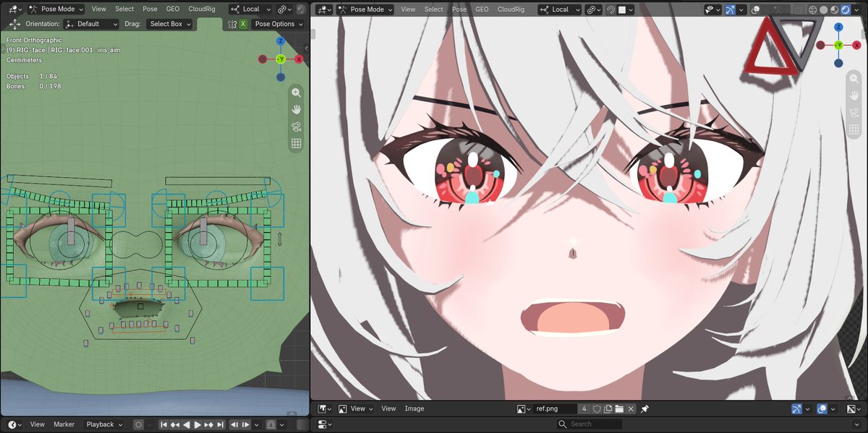Click Z axis of left viewport gizmo

[x=280, y=41]
